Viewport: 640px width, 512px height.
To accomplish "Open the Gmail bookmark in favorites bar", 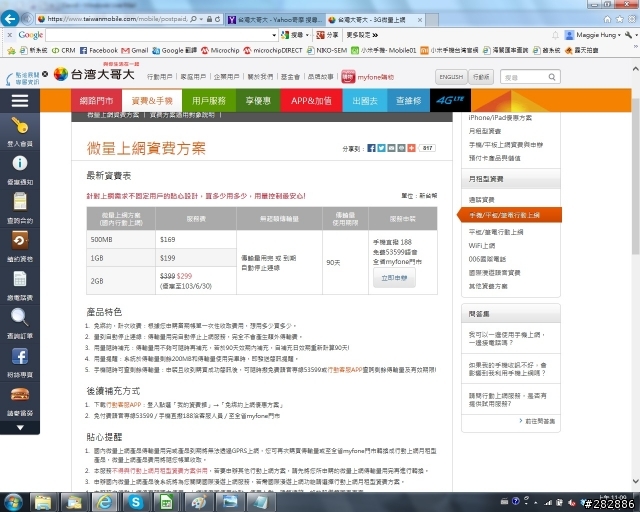I will pos(135,50).
